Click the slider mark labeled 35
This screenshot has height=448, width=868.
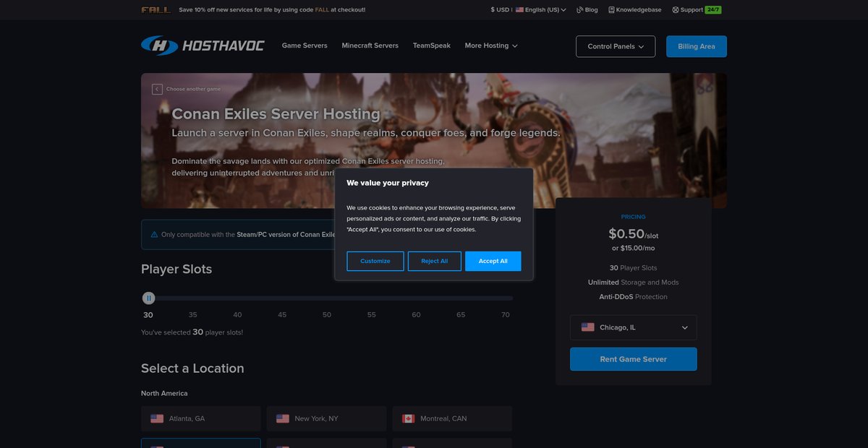193,315
